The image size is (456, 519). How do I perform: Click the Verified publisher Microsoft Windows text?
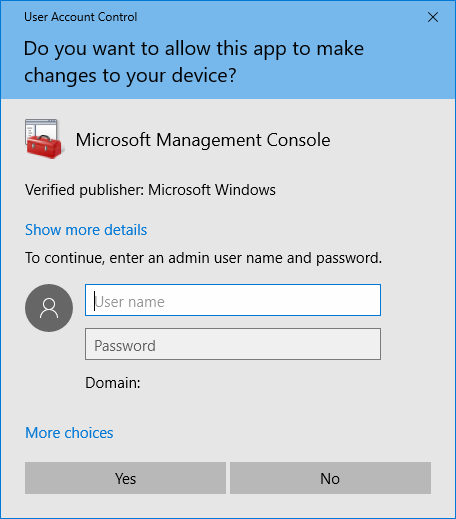(x=150, y=190)
